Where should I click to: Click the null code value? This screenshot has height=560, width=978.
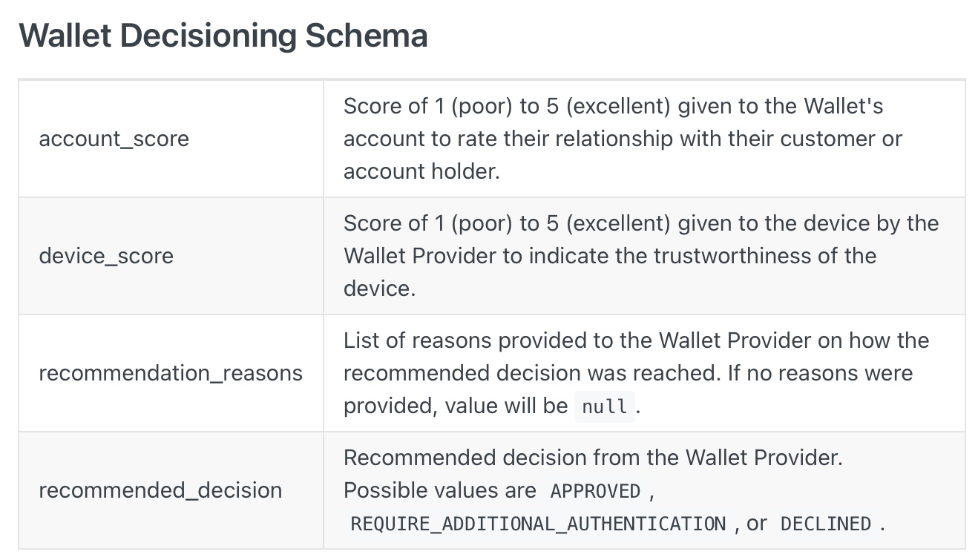pyautogui.click(x=604, y=406)
